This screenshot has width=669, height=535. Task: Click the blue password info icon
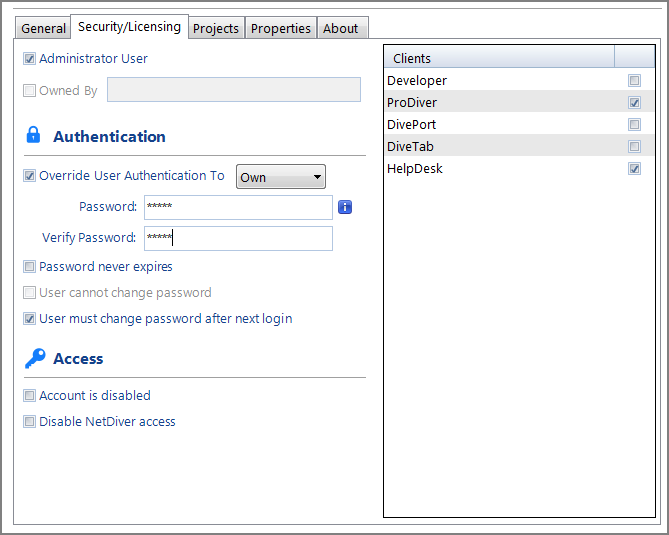click(345, 207)
